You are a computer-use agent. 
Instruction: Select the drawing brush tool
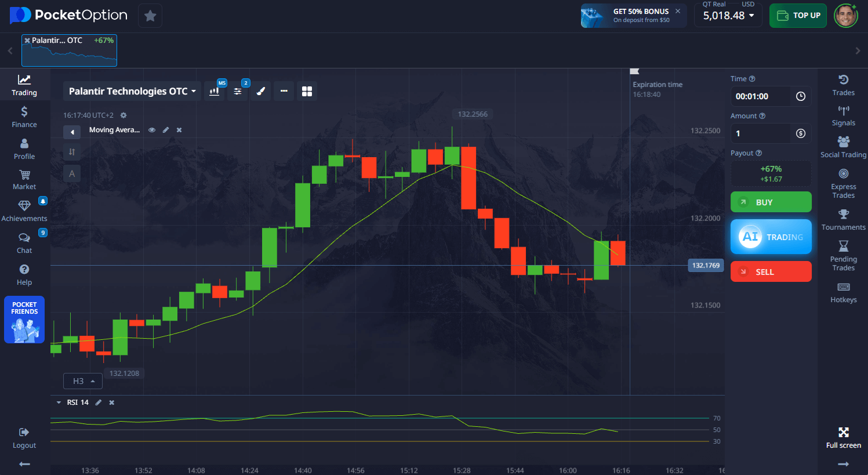pyautogui.click(x=260, y=92)
